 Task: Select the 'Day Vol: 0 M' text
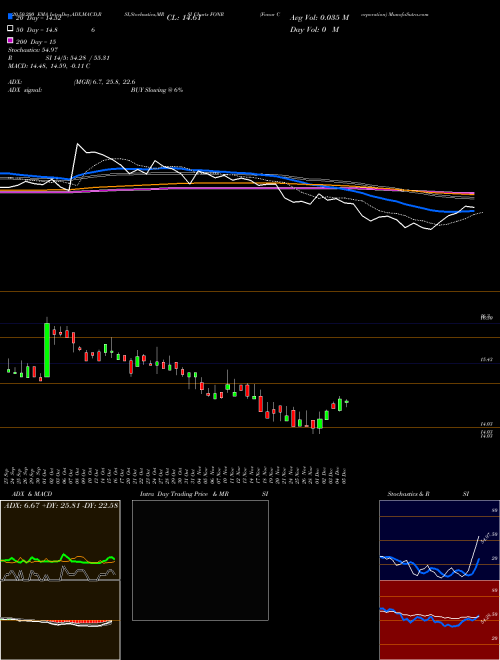(x=314, y=29)
